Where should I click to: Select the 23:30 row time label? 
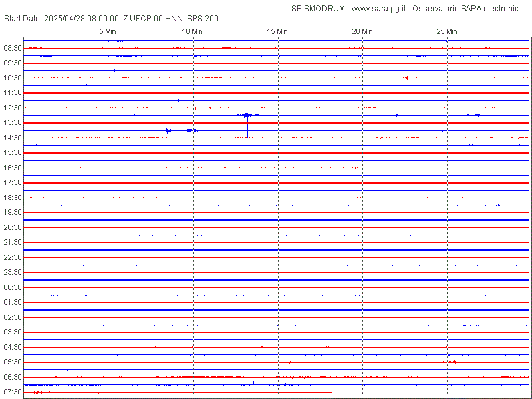coord(13,273)
